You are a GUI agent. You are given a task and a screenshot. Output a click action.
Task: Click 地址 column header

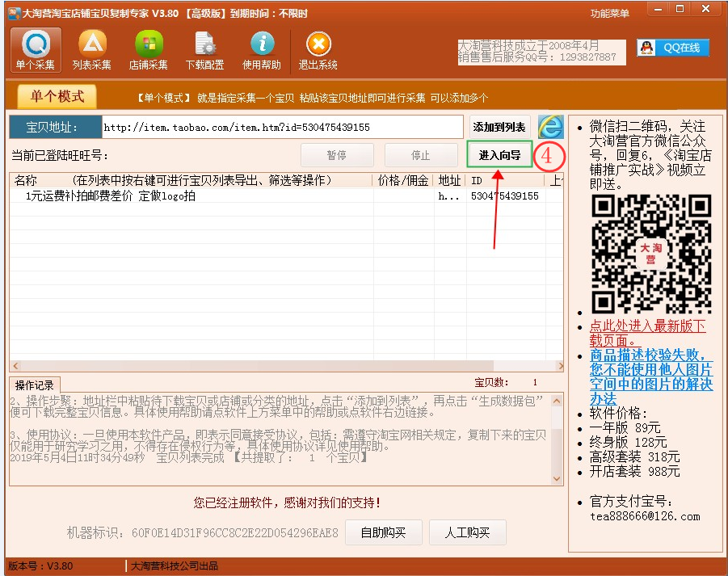point(449,180)
